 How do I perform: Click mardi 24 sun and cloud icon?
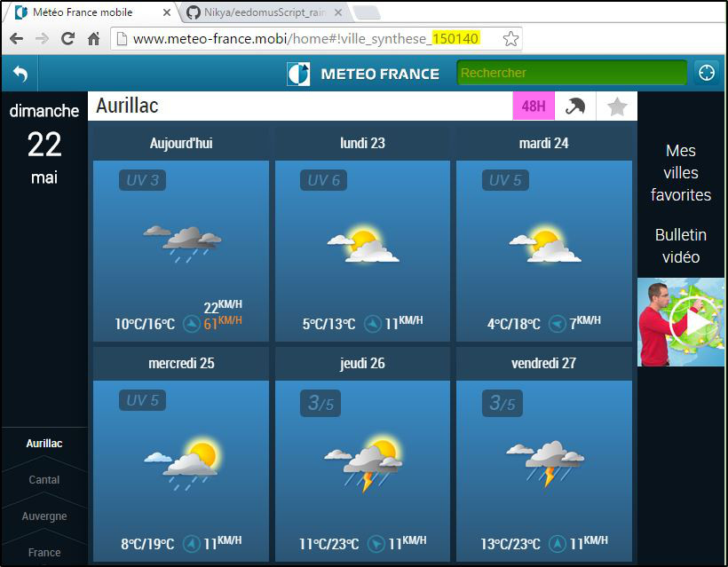[x=544, y=246]
